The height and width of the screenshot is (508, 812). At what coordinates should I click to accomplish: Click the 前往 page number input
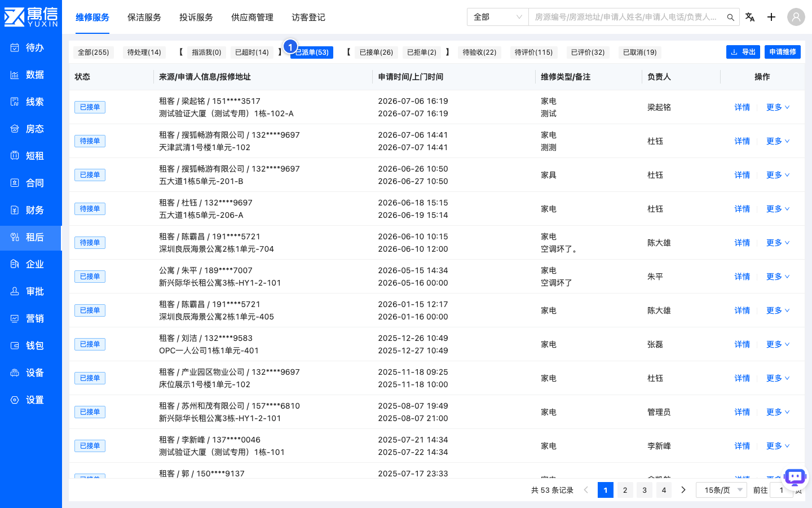[x=782, y=490]
